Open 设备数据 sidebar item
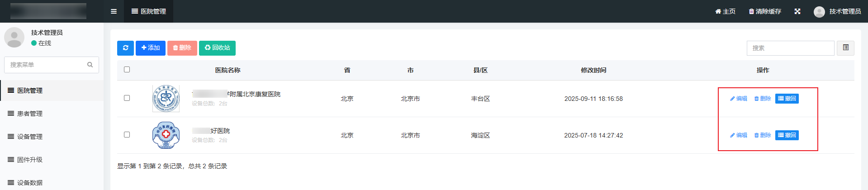 point(52,183)
